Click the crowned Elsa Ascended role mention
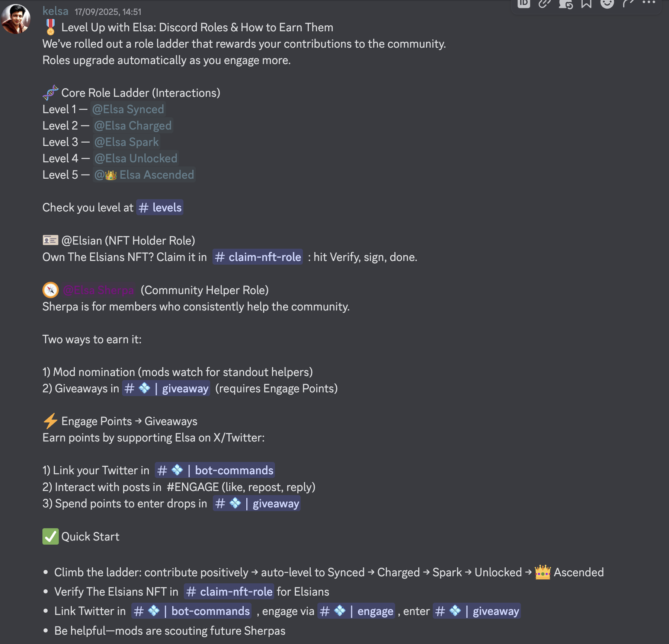 pos(144,175)
